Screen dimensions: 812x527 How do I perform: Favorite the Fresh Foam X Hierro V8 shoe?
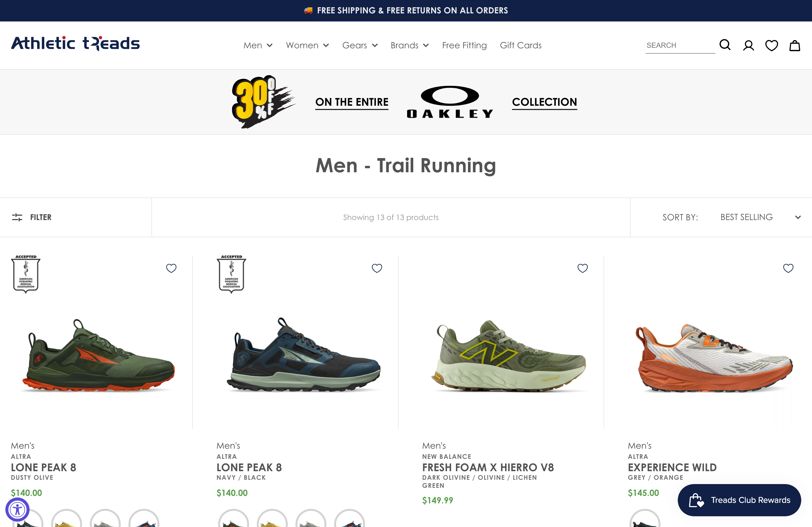(582, 268)
